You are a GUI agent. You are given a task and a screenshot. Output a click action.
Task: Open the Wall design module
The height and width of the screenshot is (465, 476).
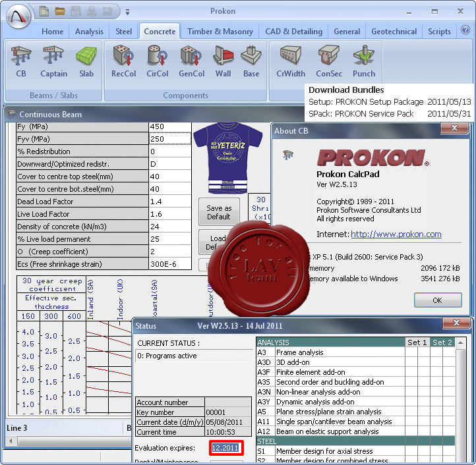tap(223, 61)
